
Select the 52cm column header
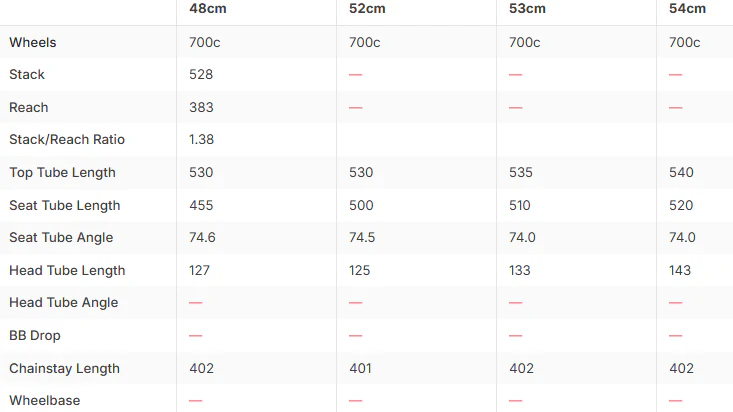pyautogui.click(x=367, y=8)
